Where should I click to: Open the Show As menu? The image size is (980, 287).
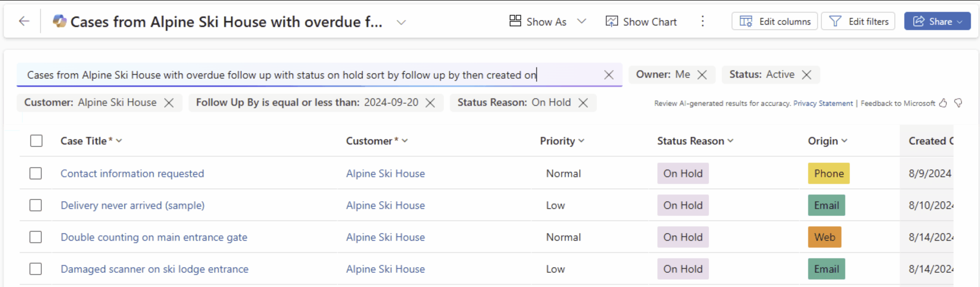(547, 21)
